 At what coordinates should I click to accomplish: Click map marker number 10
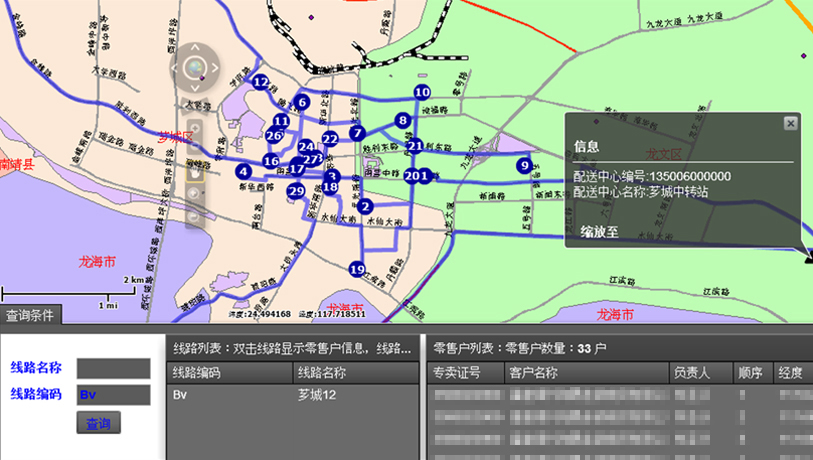tap(422, 92)
